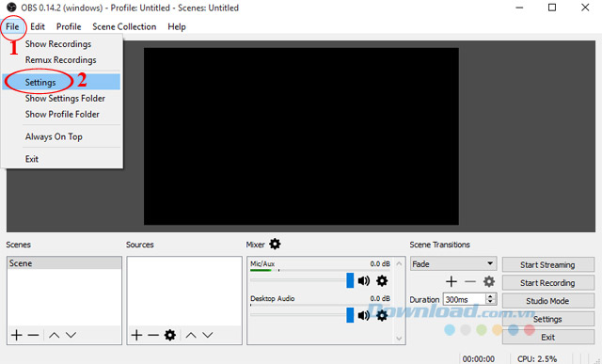Open Settings button at bottom right
Viewport: 602px width, 364px height.
tap(547, 319)
